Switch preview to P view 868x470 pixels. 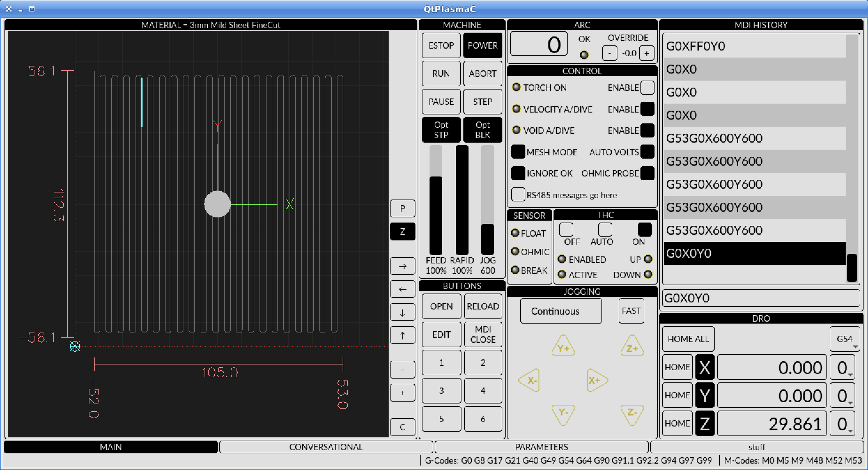point(402,209)
